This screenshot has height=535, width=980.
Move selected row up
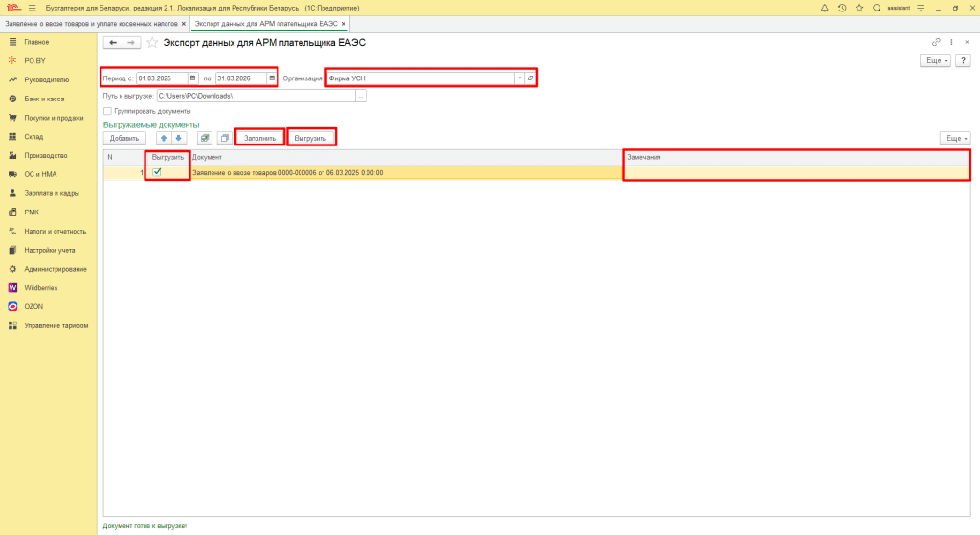click(x=164, y=138)
